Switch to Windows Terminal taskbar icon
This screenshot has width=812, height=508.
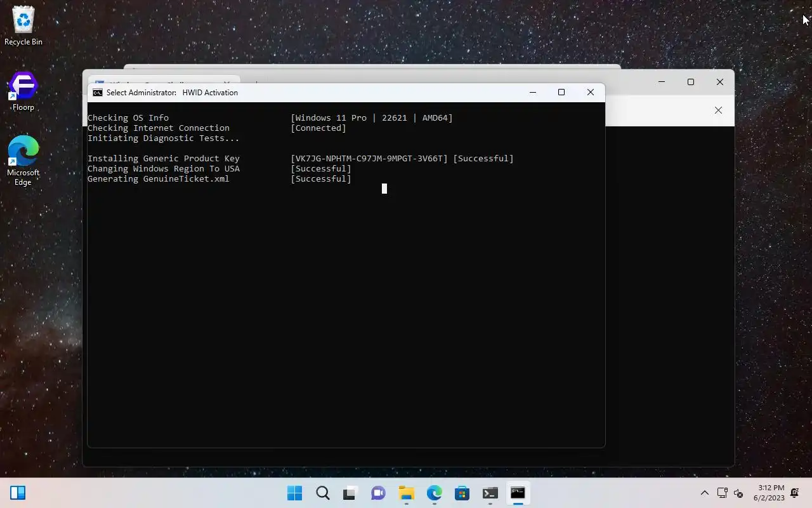[490, 493]
